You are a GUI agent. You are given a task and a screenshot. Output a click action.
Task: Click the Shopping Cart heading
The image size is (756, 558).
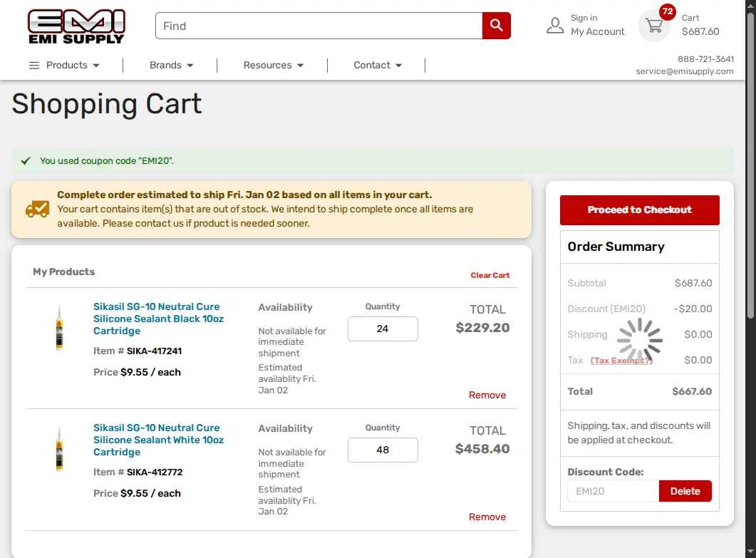[x=107, y=104]
